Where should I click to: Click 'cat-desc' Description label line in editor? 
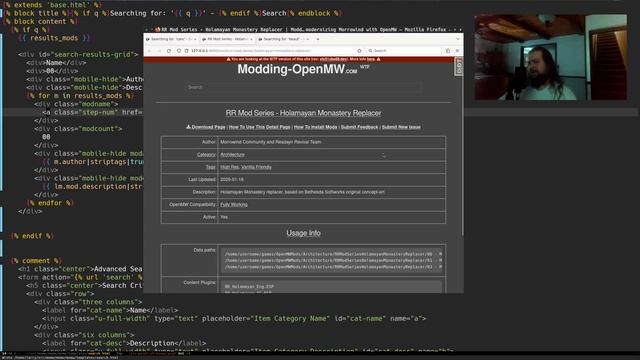124,343
